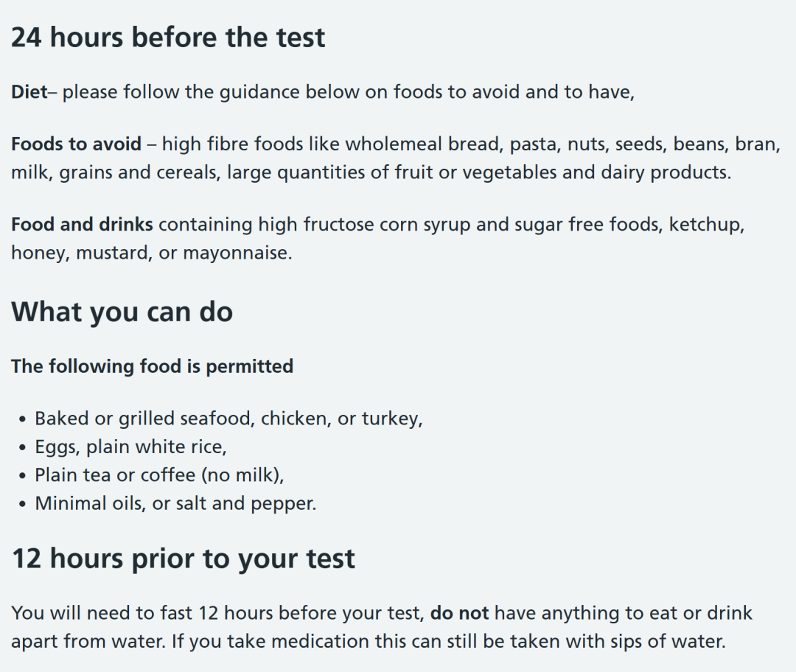Click the 'Eggs, plain white rice' list item

(x=130, y=447)
